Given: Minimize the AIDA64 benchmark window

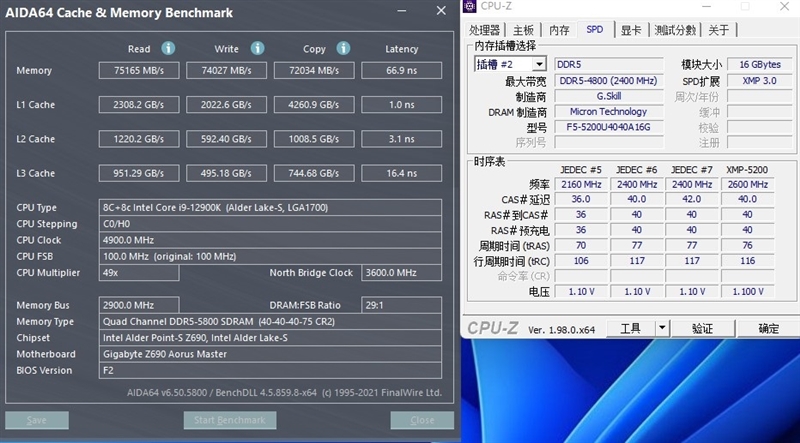Looking at the screenshot, I should [403, 11].
